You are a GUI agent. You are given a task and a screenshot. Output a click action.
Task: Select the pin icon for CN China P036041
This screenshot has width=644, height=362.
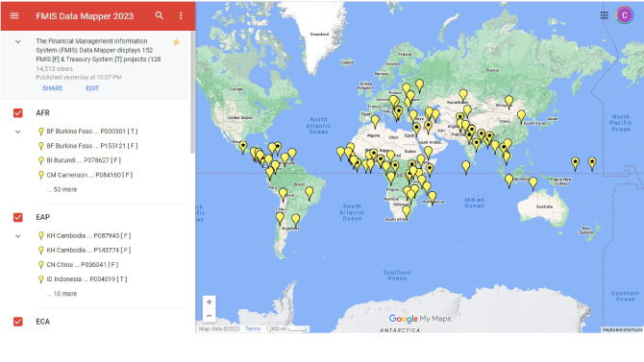[40, 265]
